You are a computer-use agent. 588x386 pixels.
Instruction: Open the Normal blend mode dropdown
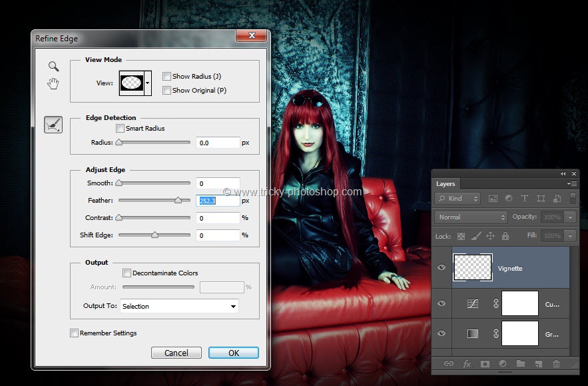(x=471, y=217)
